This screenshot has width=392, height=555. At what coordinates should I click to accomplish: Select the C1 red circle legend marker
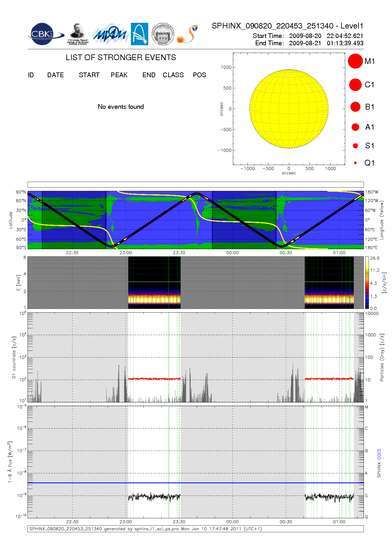[x=355, y=85]
